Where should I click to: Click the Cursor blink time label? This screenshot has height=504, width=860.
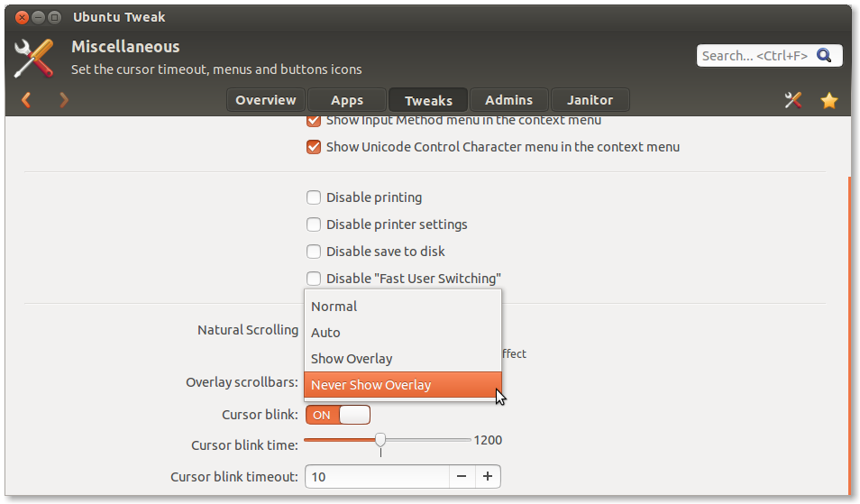coord(244,444)
